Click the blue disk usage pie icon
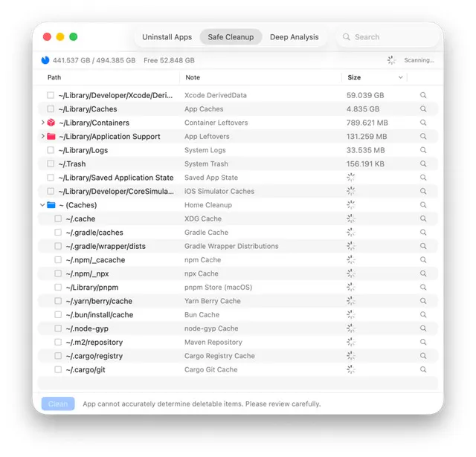This screenshot has height=457, width=476. point(45,60)
